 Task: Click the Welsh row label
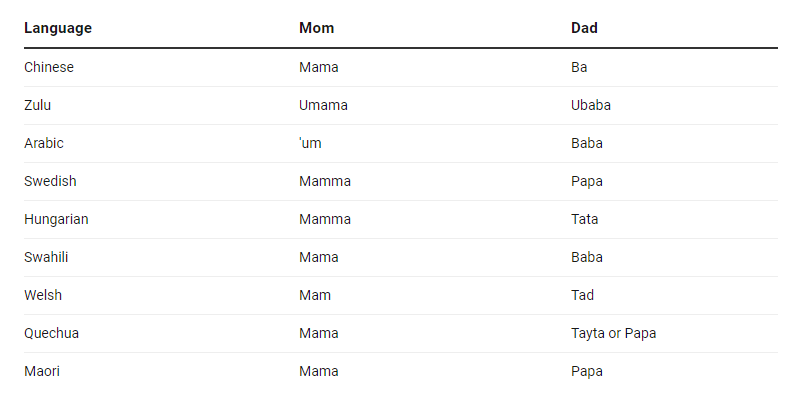(43, 295)
